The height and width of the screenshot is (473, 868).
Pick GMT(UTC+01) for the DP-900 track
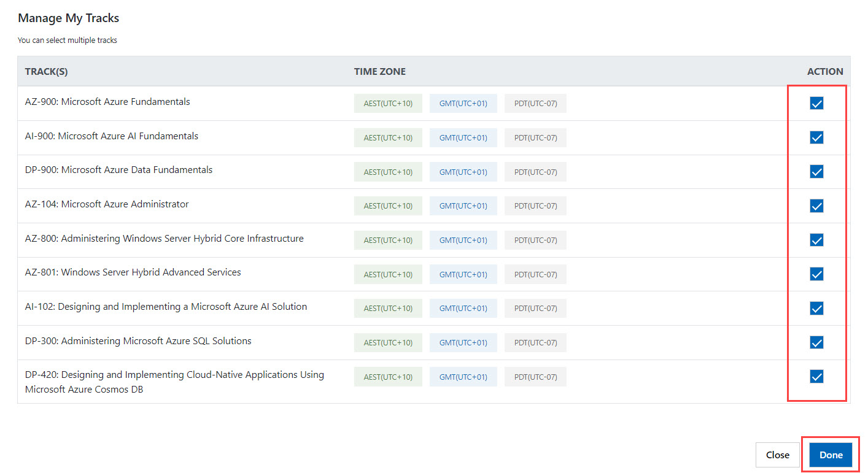click(463, 172)
